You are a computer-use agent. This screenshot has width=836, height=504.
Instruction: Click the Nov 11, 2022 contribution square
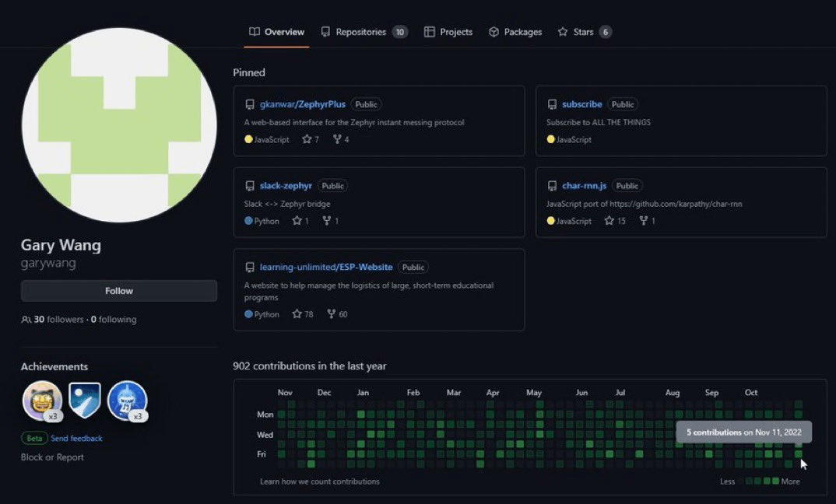pyautogui.click(x=798, y=454)
